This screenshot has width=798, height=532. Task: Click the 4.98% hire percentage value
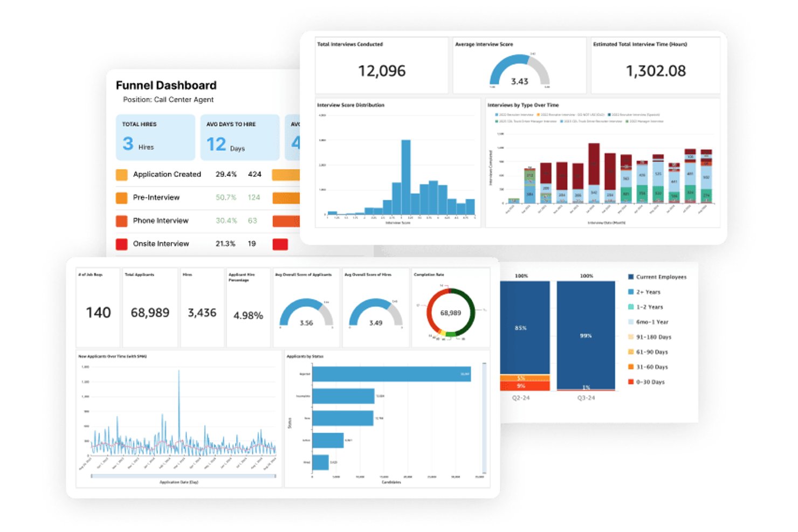(248, 315)
